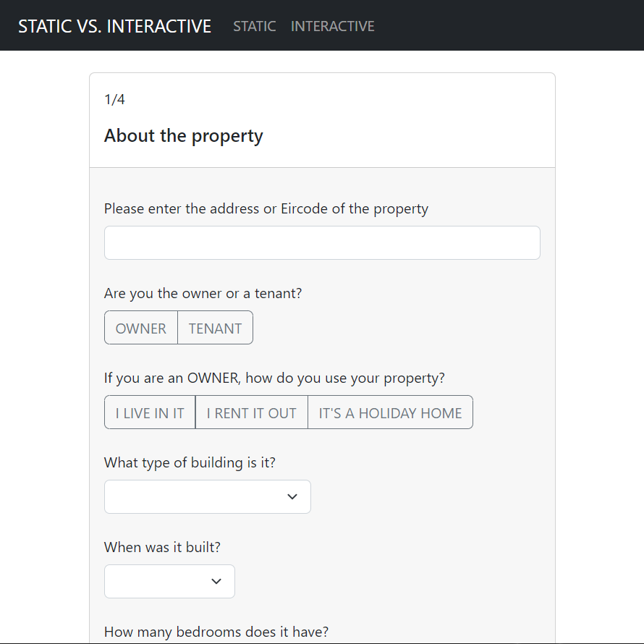Screen dimensions: 644x644
Task: Switch to the INTERACTIVE nav tab
Action: [x=332, y=26]
